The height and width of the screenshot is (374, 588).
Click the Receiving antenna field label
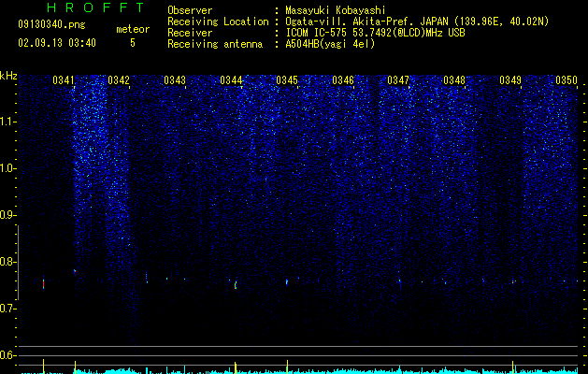coord(215,44)
